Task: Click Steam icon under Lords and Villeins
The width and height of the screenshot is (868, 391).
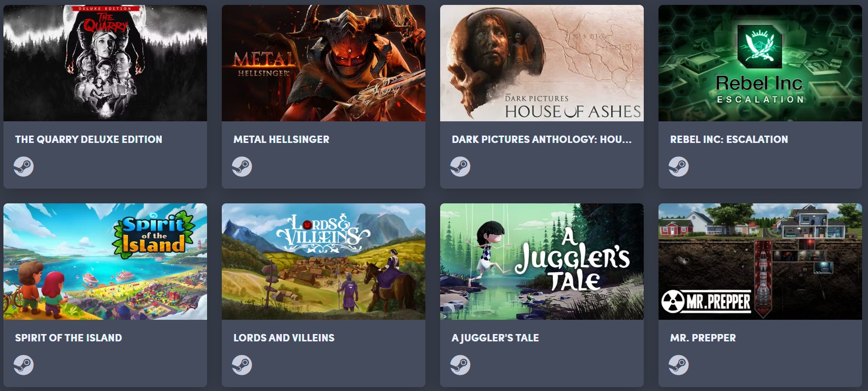Action: tap(242, 365)
